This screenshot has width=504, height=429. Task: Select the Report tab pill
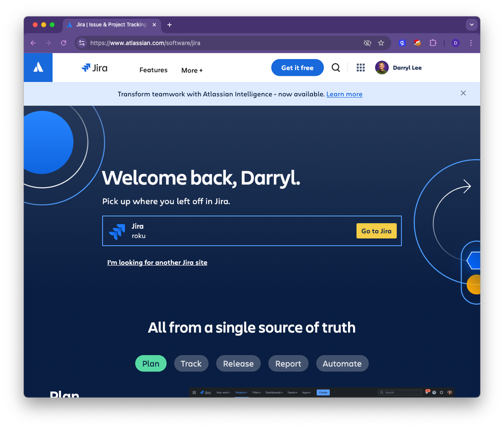288,364
